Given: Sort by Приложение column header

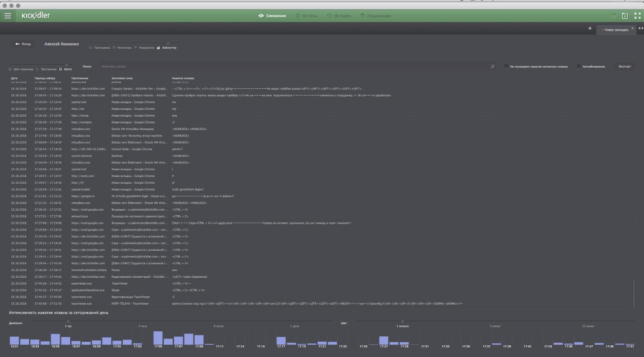Looking at the screenshot, I should coord(80,78).
